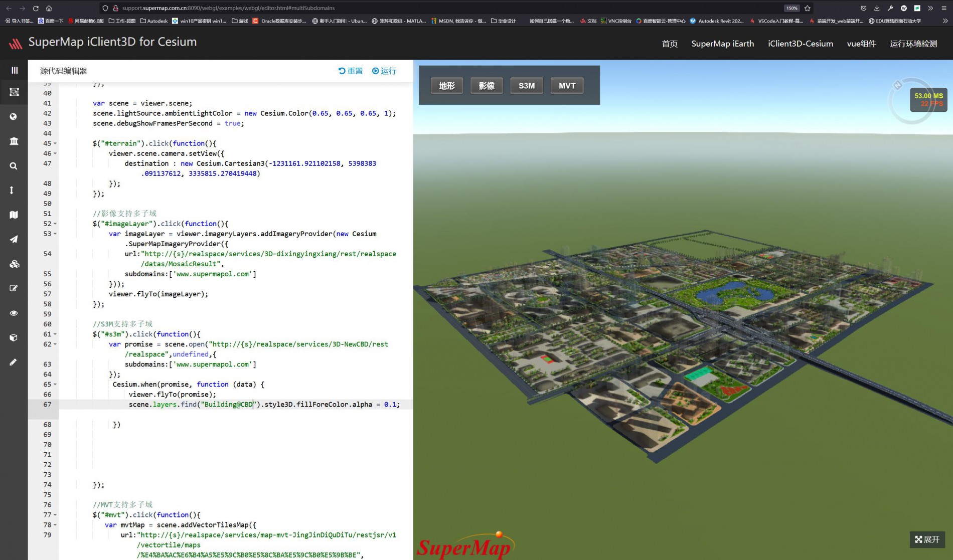The height and width of the screenshot is (560, 953).
Task: Click the 53.00 MS FPS readout
Action: point(928,99)
